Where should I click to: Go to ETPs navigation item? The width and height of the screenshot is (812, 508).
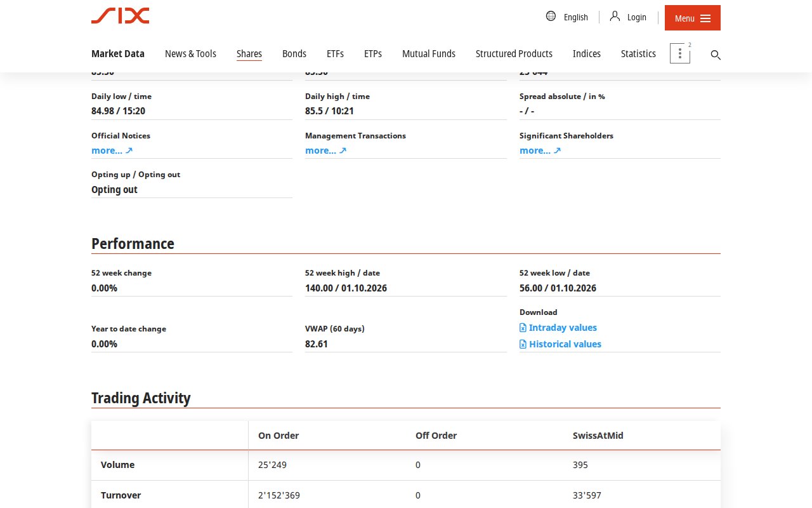[373, 54]
